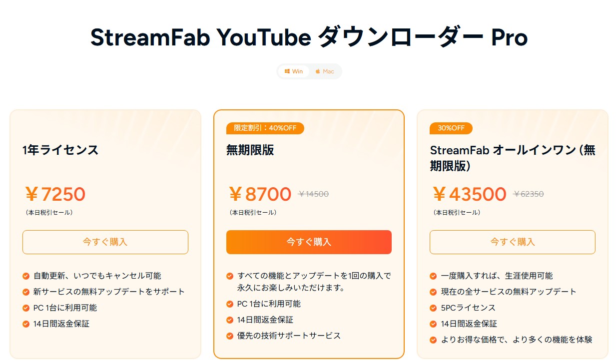
Task: Click the 30%OFF badge on the right card
Action: pos(450,128)
